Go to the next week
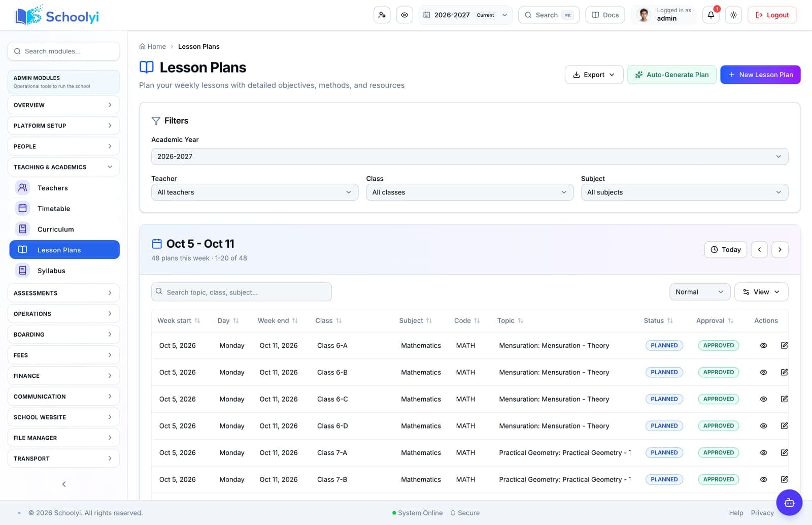The image size is (812, 525). 780,249
